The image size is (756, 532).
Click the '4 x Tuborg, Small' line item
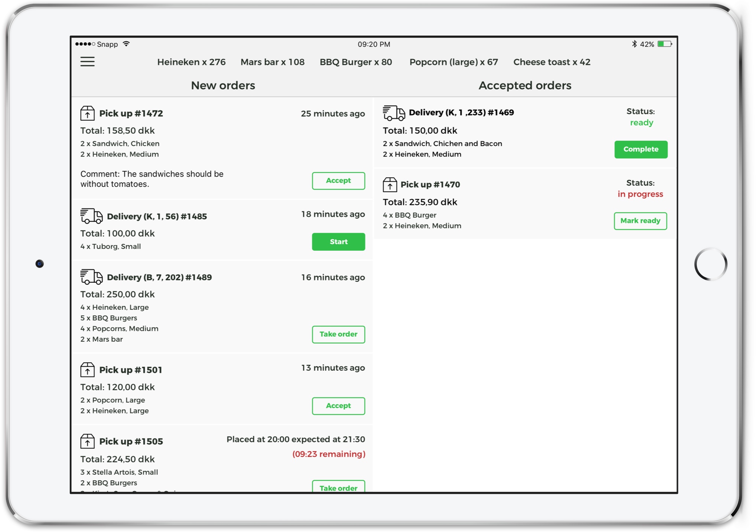point(110,246)
